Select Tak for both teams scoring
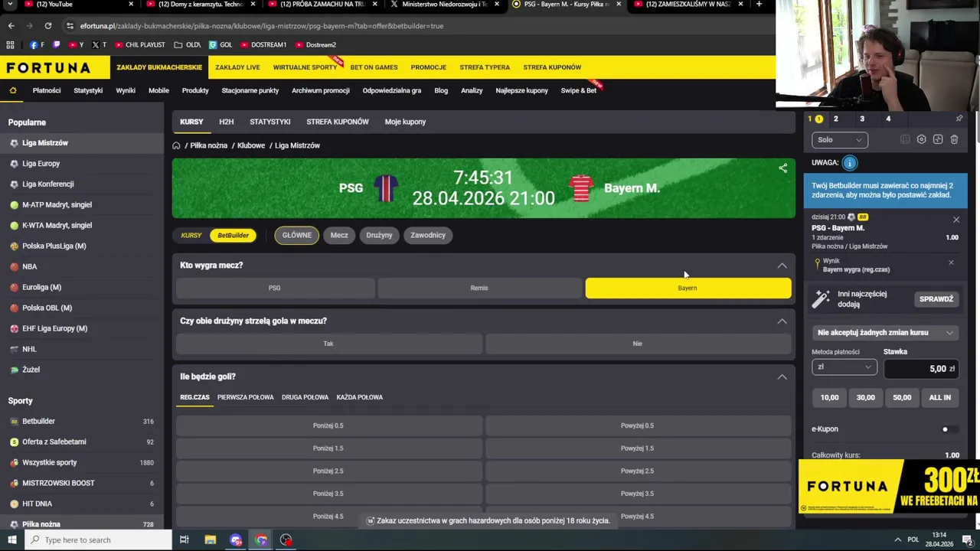The height and width of the screenshot is (551, 980). coord(328,344)
